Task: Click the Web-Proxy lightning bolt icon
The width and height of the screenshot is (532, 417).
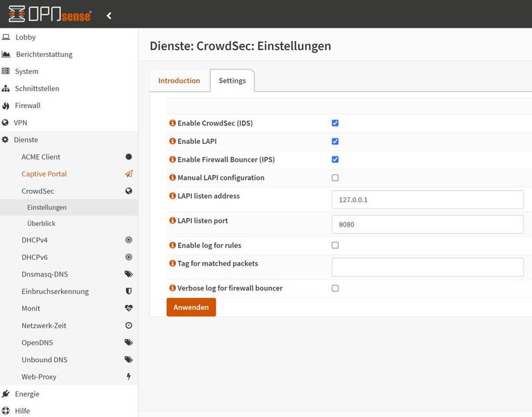Action: click(129, 376)
